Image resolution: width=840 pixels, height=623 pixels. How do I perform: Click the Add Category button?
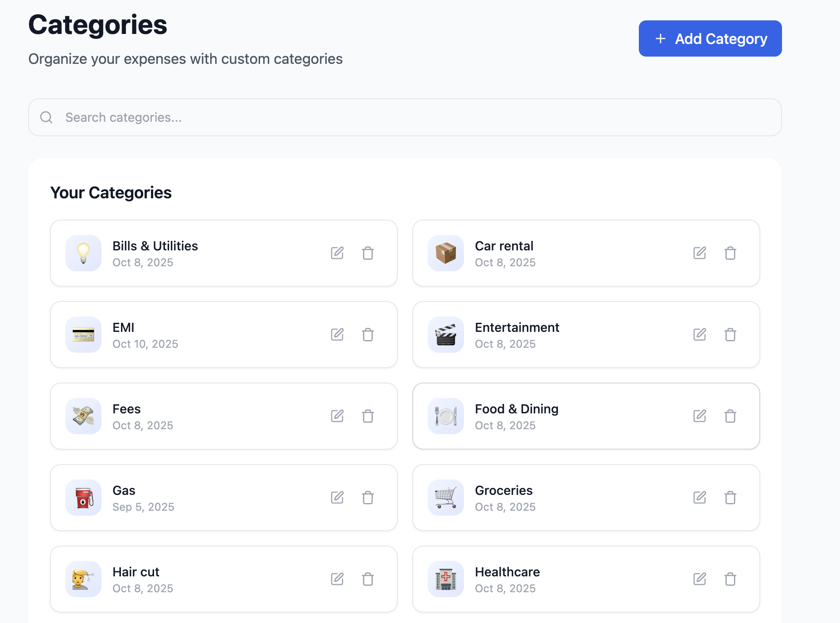point(710,38)
